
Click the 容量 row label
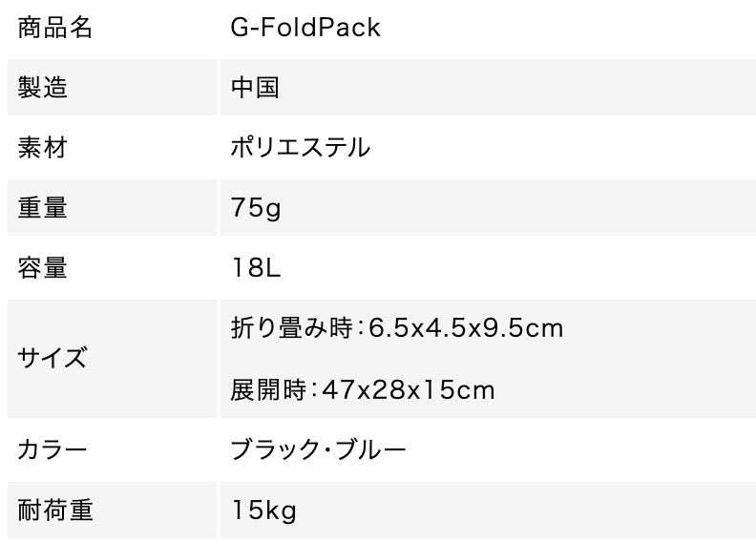tap(43, 268)
